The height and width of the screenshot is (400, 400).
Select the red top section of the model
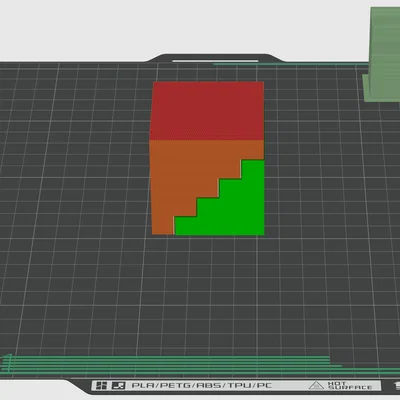click(x=207, y=111)
